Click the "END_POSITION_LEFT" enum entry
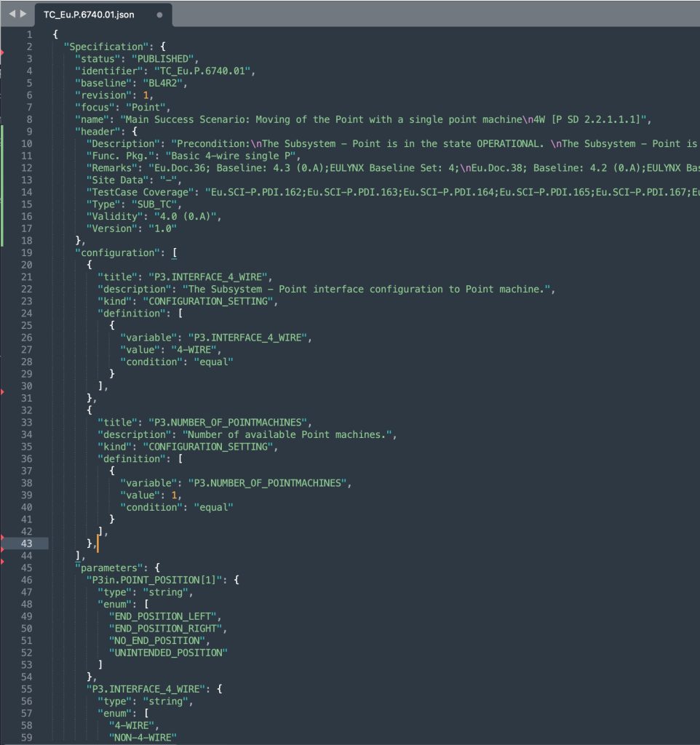The height and width of the screenshot is (745, 700). point(162,616)
